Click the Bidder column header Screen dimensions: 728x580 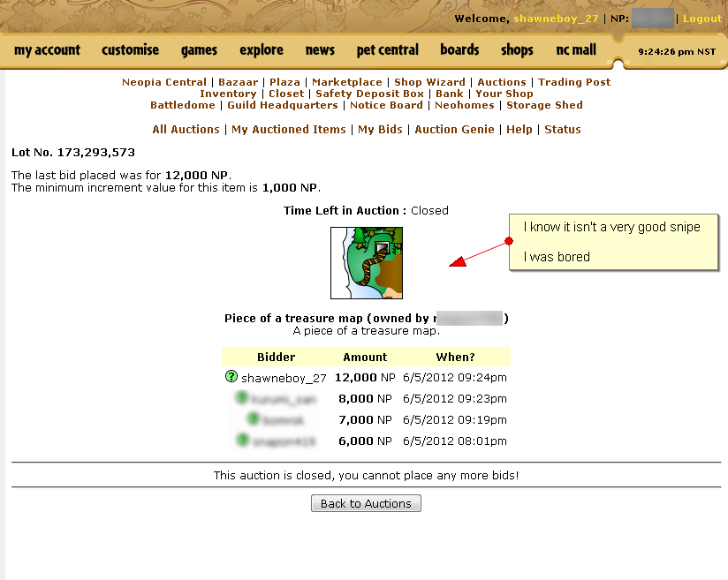tap(277, 357)
